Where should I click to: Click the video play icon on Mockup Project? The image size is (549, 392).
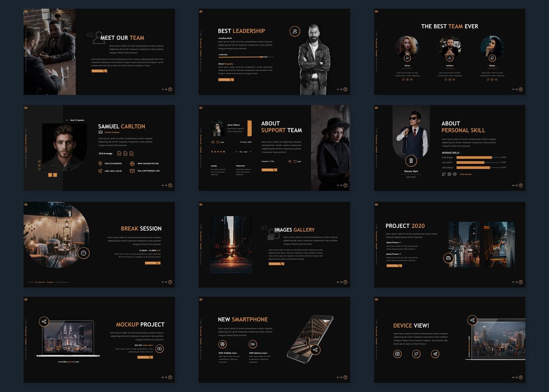[159, 348]
